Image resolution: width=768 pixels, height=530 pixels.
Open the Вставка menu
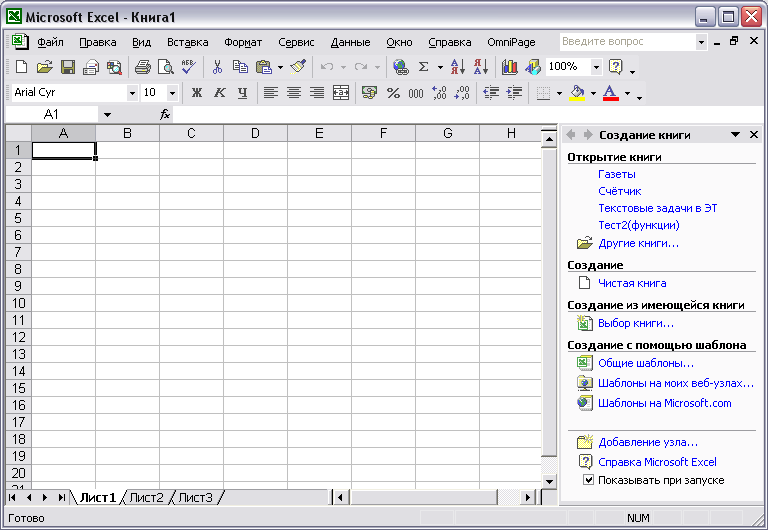188,42
